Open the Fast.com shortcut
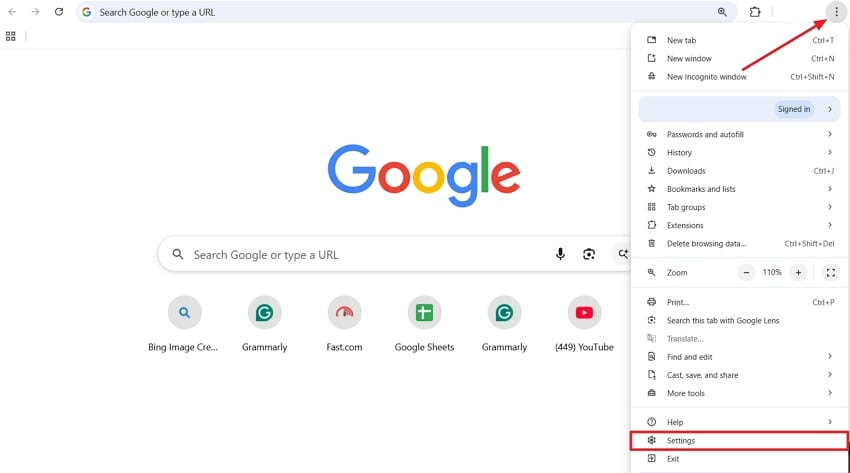Image resolution: width=850 pixels, height=473 pixels. 344,325
